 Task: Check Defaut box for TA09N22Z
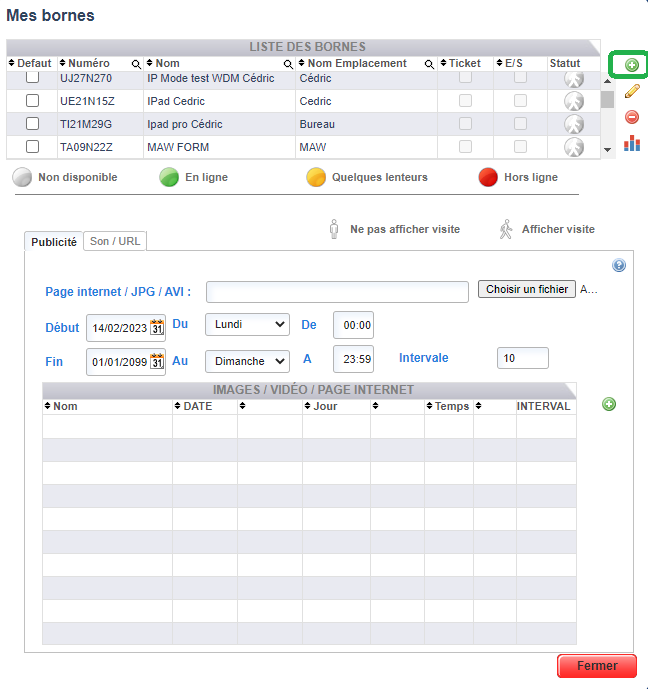click(32, 146)
